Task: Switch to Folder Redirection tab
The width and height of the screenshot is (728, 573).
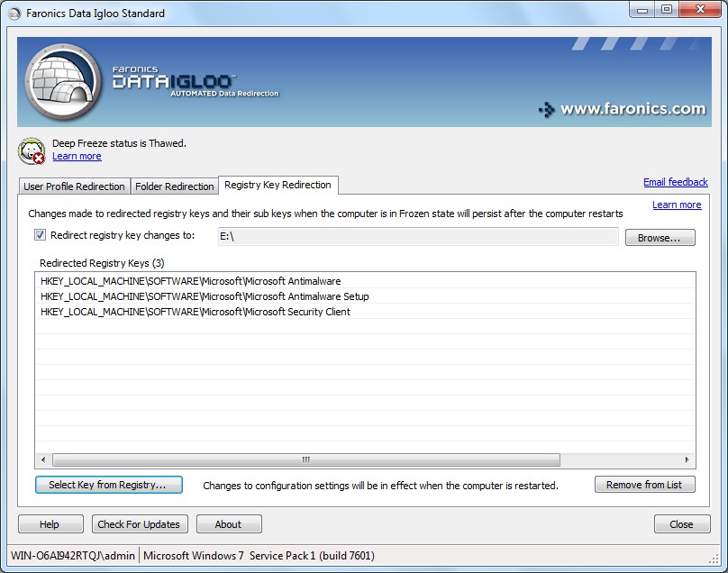Action: point(174,186)
